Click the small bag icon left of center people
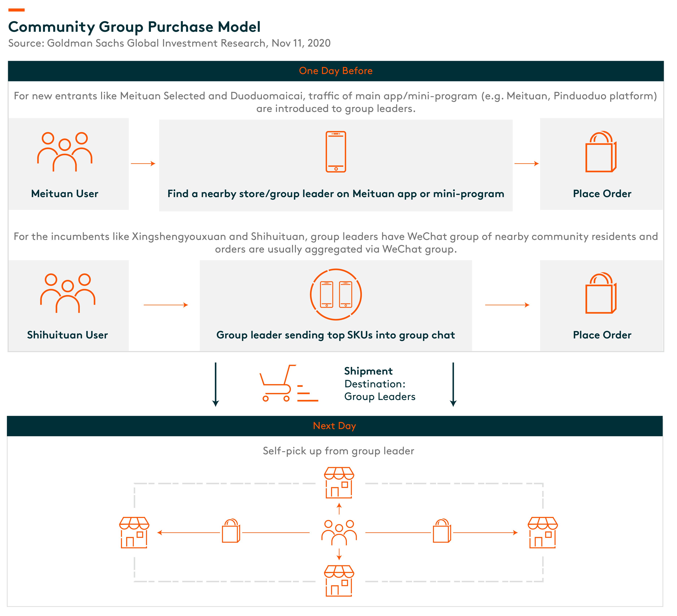677x616 pixels. pyautogui.click(x=231, y=531)
